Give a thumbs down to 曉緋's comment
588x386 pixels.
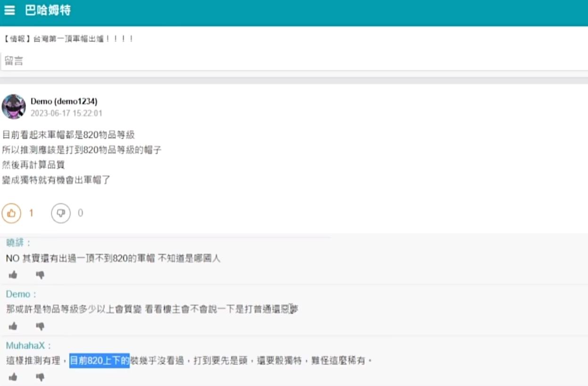point(40,275)
